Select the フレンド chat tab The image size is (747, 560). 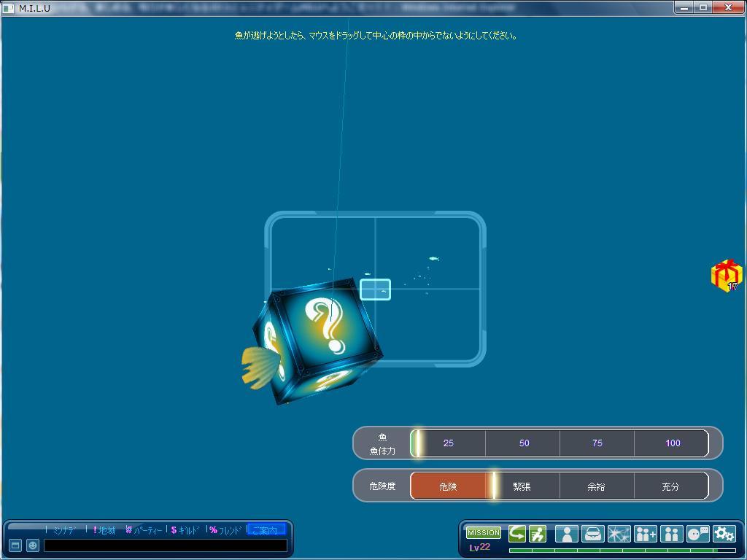point(225,530)
